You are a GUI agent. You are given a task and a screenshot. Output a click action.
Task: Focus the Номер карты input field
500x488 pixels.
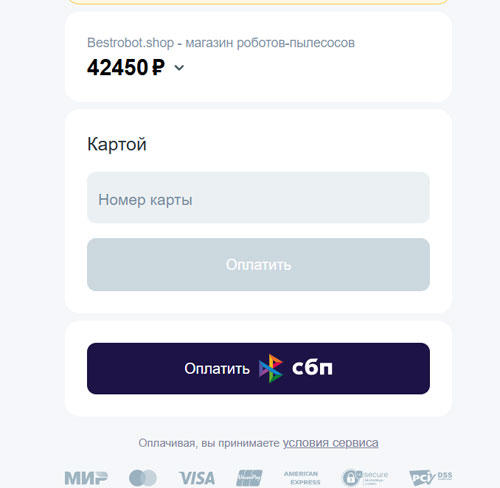tap(258, 198)
